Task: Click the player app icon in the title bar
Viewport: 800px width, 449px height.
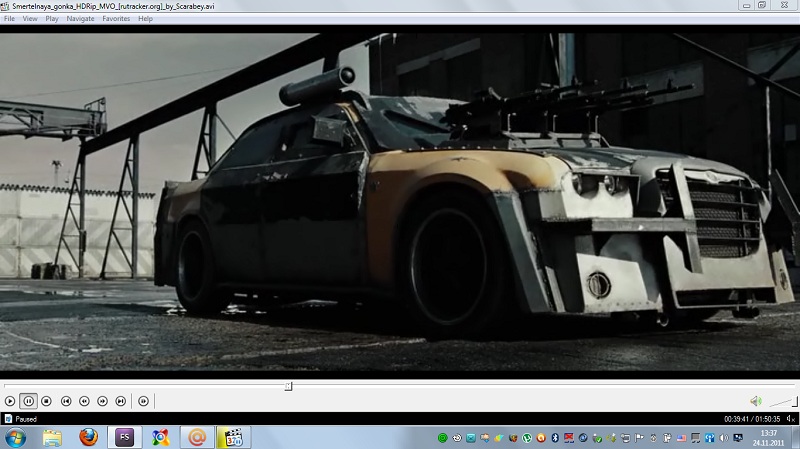Action: coord(5,6)
